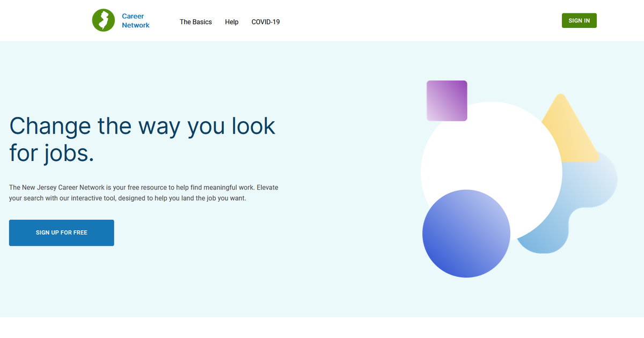Go to the COVID-19 page
Screen dimensions: 644x338
click(x=266, y=22)
